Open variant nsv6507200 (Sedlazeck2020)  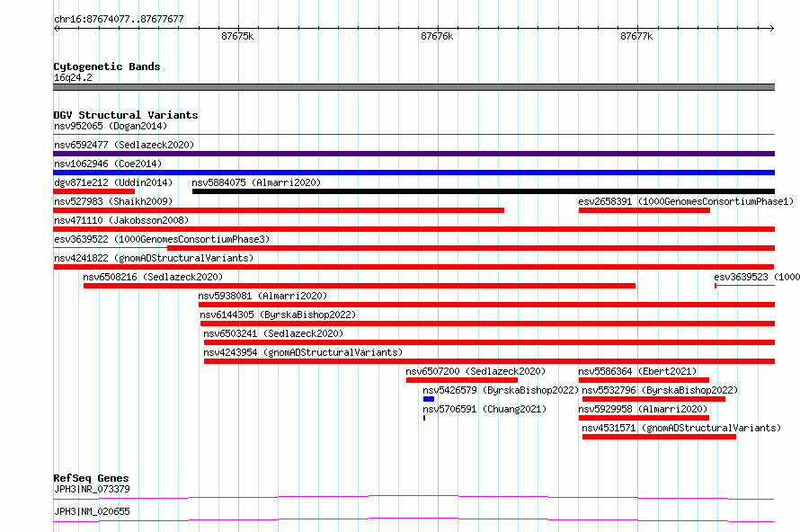pos(476,371)
